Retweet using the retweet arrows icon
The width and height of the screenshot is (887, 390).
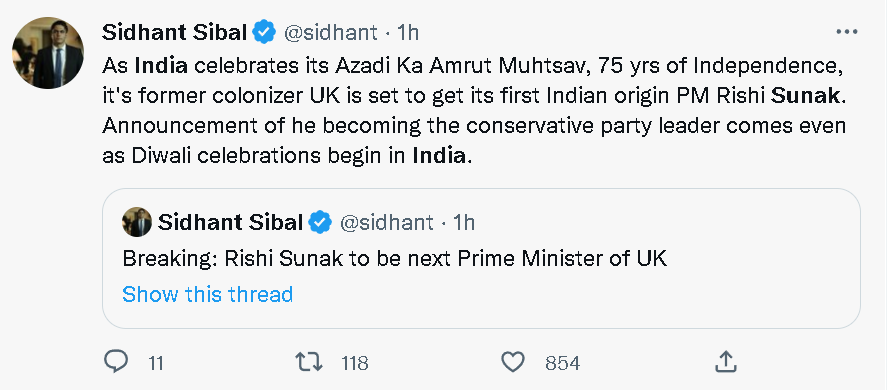pyautogui.click(x=310, y=362)
